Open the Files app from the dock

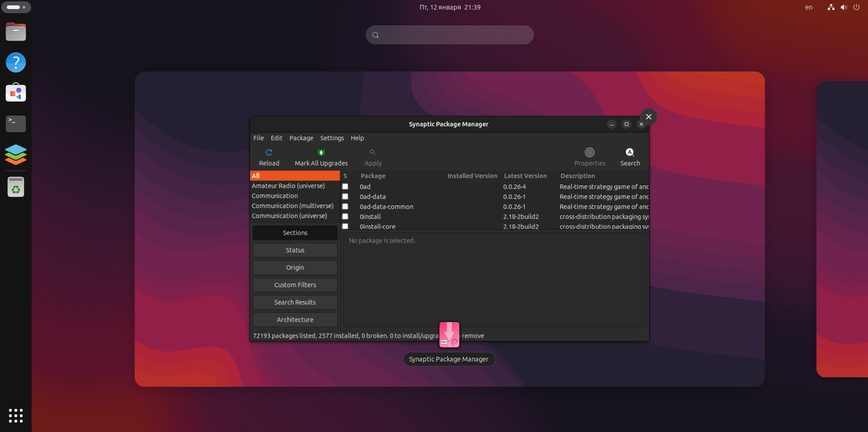point(16,32)
